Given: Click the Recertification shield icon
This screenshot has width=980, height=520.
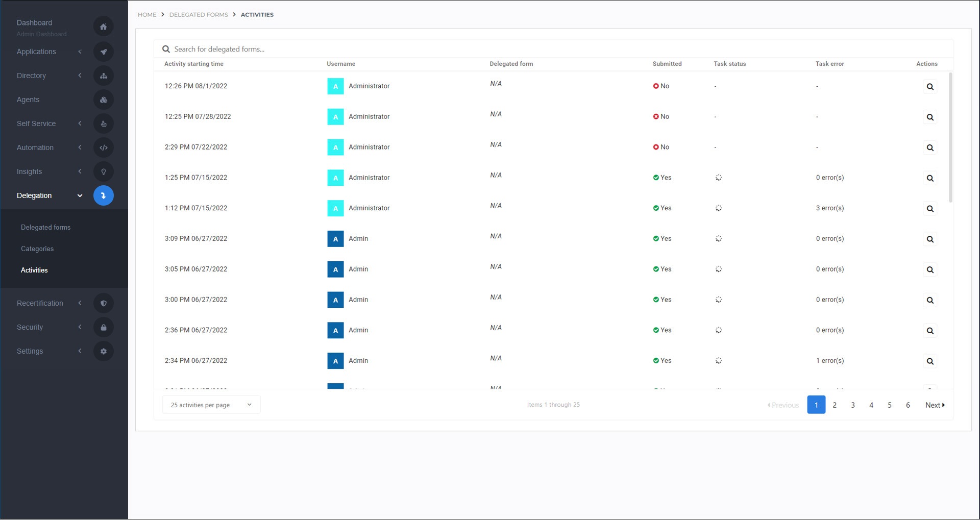Looking at the screenshot, I should (103, 303).
